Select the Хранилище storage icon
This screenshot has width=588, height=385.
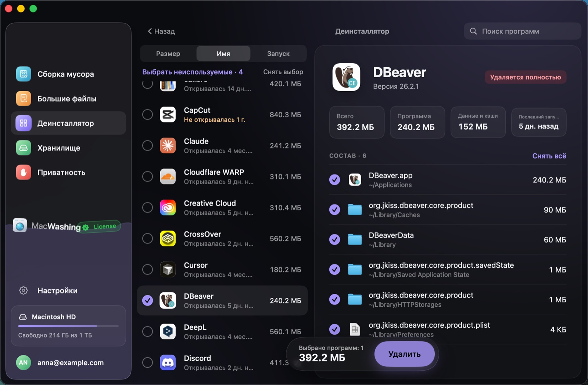coord(24,148)
